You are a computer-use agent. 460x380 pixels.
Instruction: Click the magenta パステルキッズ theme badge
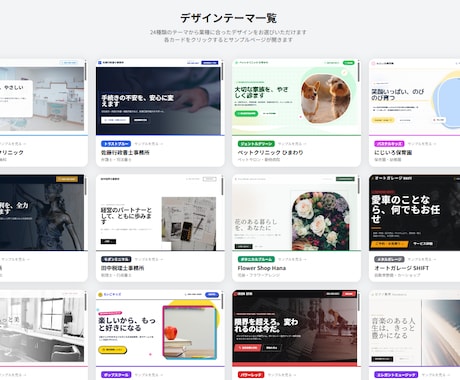tap(389, 144)
